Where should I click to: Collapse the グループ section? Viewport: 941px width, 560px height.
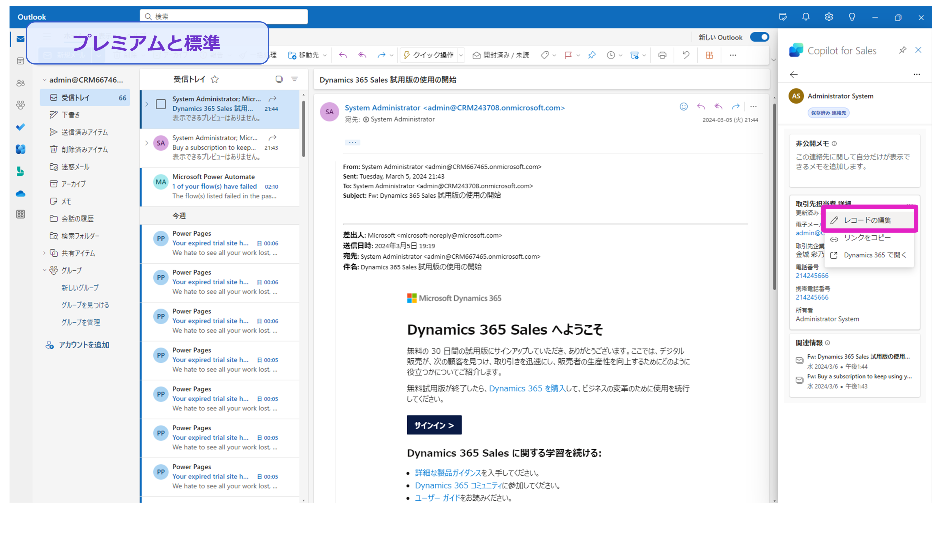point(44,270)
